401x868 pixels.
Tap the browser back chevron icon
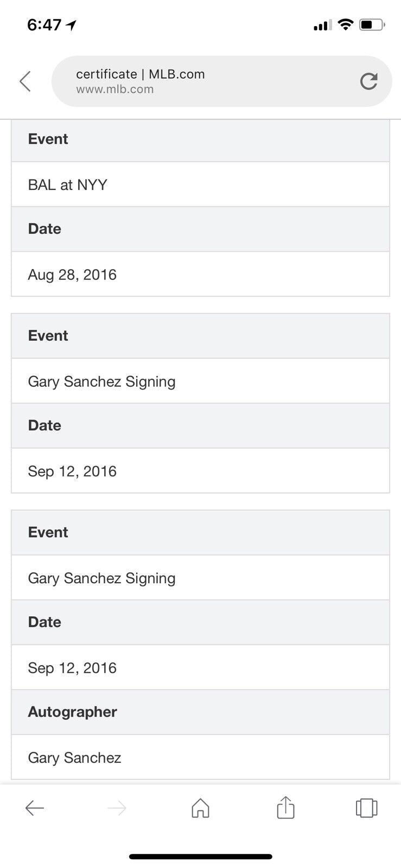(25, 81)
